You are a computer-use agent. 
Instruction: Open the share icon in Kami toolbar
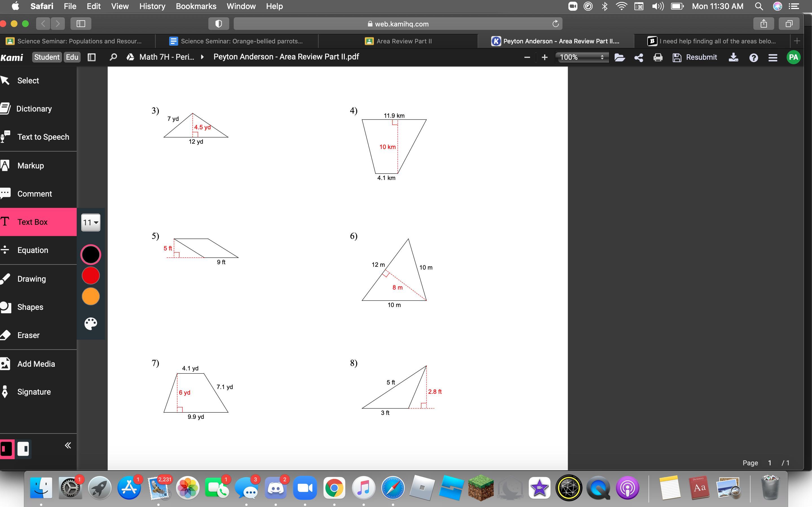point(639,58)
